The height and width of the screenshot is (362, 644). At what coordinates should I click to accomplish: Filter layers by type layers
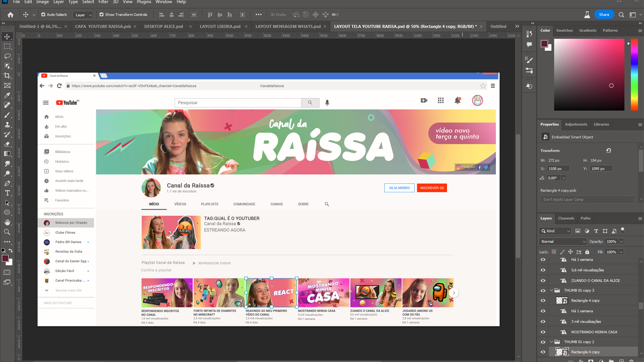[596, 231]
